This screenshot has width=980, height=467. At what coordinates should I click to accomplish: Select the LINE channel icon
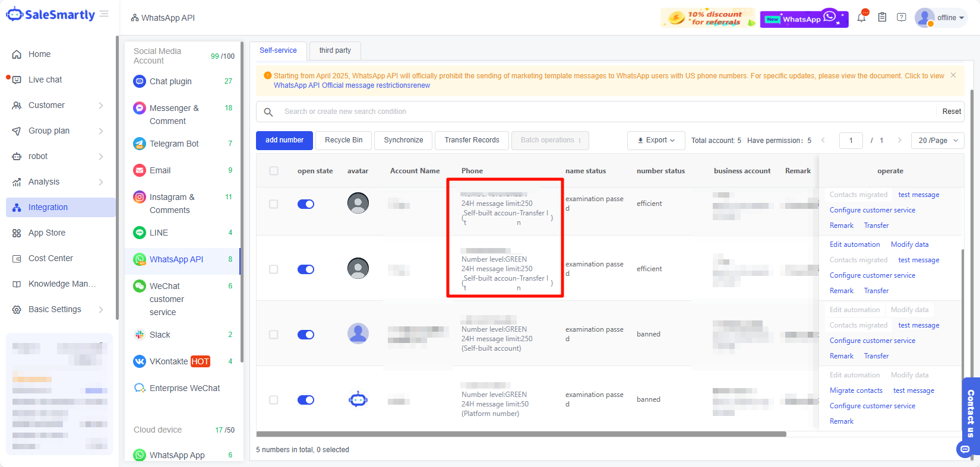coord(140,233)
